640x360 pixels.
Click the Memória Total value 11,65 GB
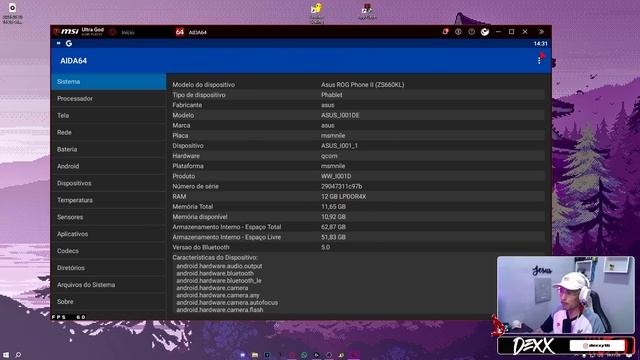333,207
